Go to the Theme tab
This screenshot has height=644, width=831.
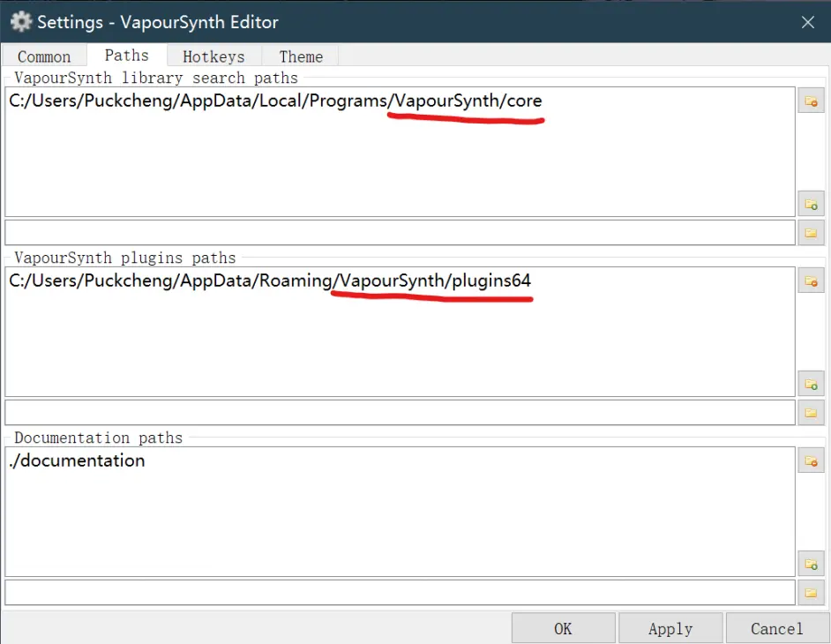pyautogui.click(x=301, y=56)
